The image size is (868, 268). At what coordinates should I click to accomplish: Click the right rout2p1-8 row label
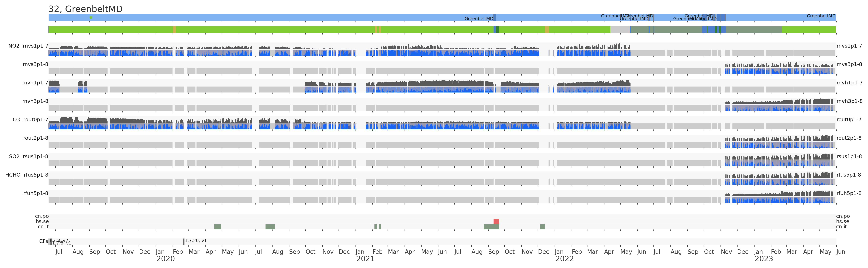(x=849, y=138)
